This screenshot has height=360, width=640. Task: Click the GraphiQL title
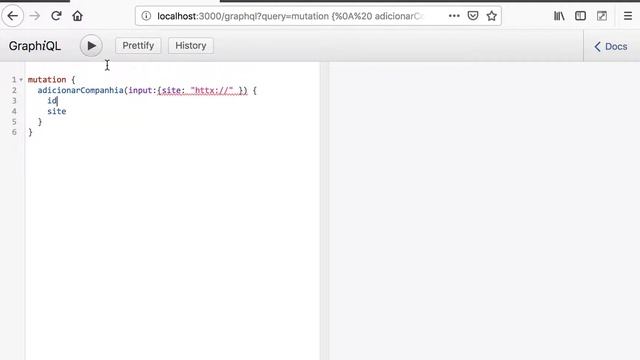pos(35,46)
